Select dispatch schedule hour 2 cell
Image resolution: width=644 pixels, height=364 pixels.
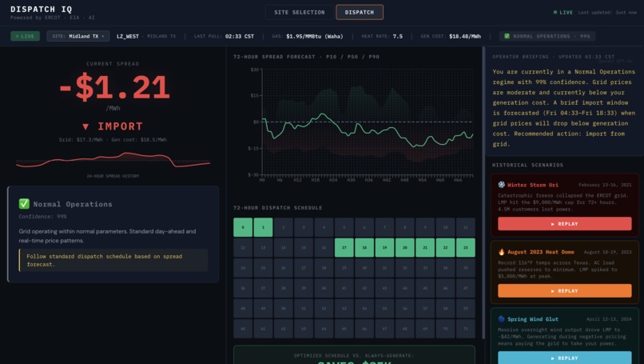284,227
